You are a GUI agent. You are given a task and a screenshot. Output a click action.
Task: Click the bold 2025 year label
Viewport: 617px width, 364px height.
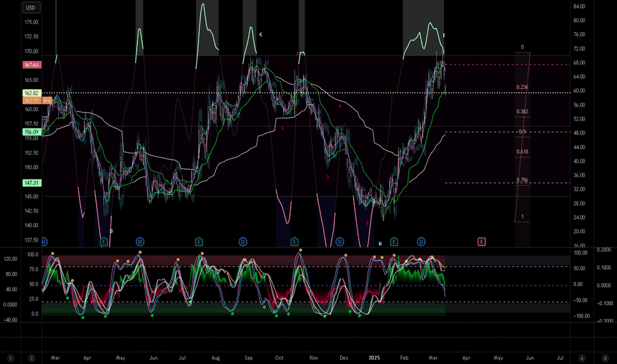point(374,358)
